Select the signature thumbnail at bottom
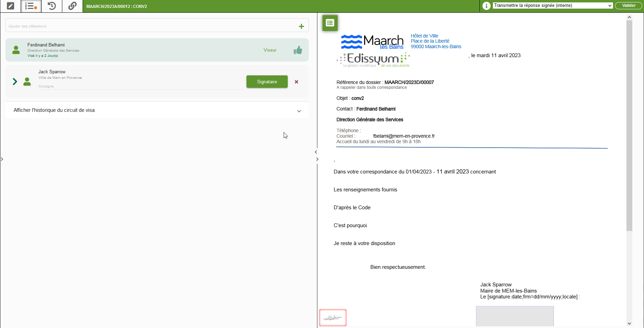Image resolution: width=644 pixels, height=328 pixels. 332,318
